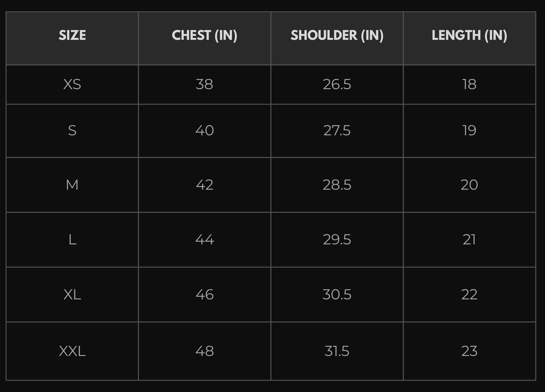Viewport: 545px width, 392px height.
Task: Select shoulder measurement 27.5
Action: pos(337,131)
